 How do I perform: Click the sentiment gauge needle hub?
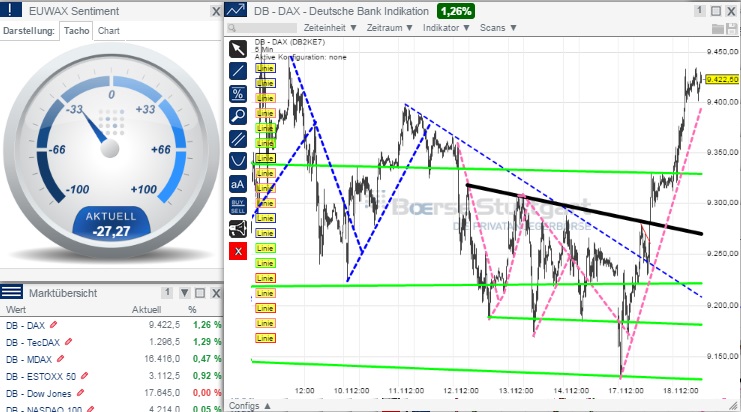pyautogui.click(x=110, y=148)
